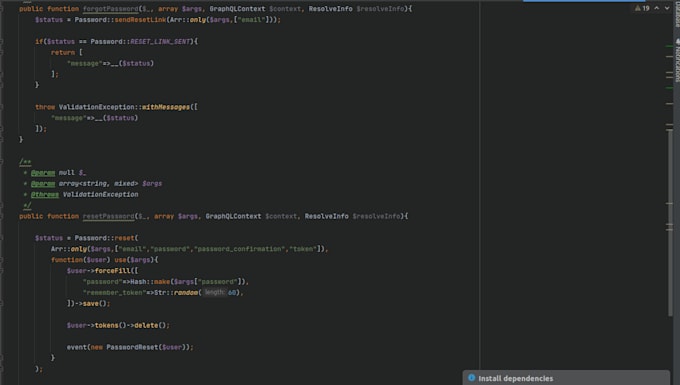Click the "token" string in Arr::only

pos(303,249)
